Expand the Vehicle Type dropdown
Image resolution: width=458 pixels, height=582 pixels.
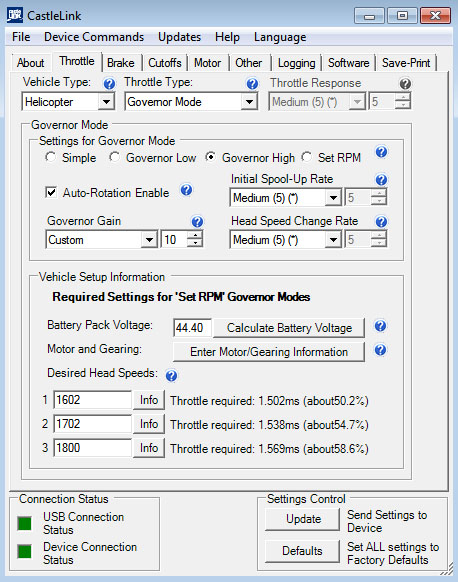click(x=106, y=101)
